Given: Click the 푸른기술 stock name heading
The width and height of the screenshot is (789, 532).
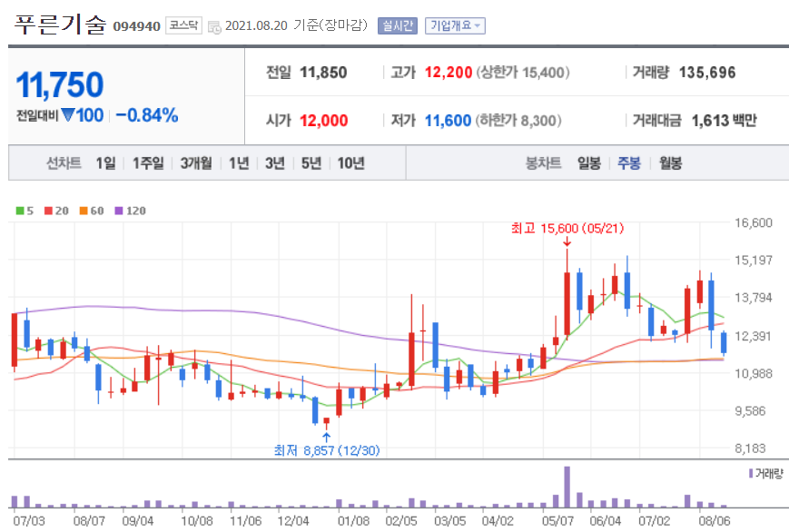Looking at the screenshot, I should click(60, 25).
